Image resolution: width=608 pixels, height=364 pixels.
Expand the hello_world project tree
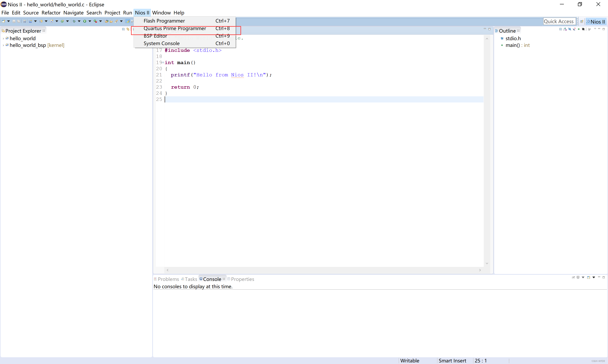click(3, 39)
